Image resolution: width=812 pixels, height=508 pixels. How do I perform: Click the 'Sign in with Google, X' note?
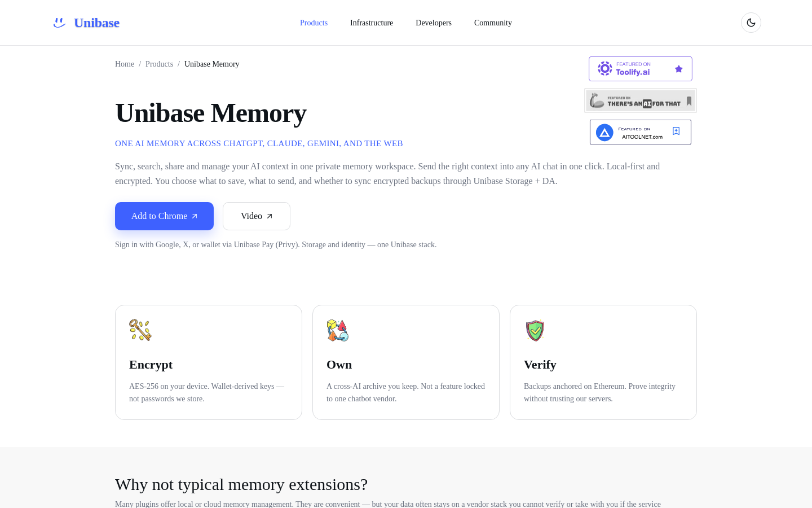(x=276, y=244)
